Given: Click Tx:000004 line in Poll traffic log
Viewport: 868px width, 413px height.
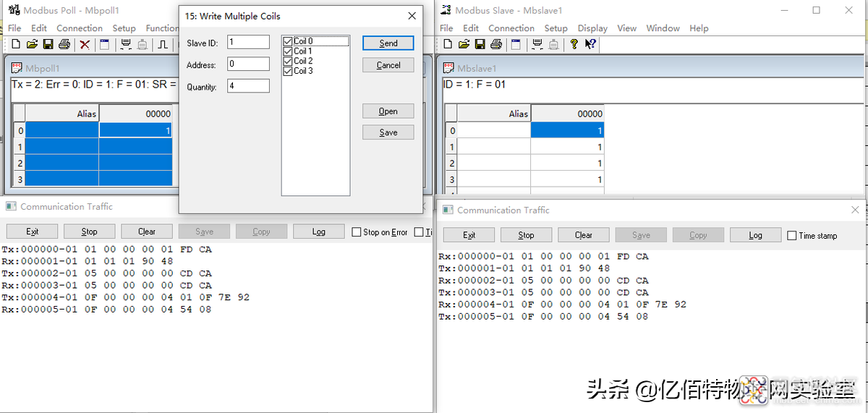Looking at the screenshot, I should [125, 297].
